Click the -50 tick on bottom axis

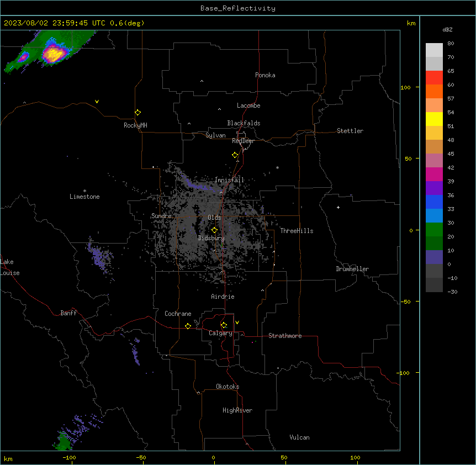point(141,457)
